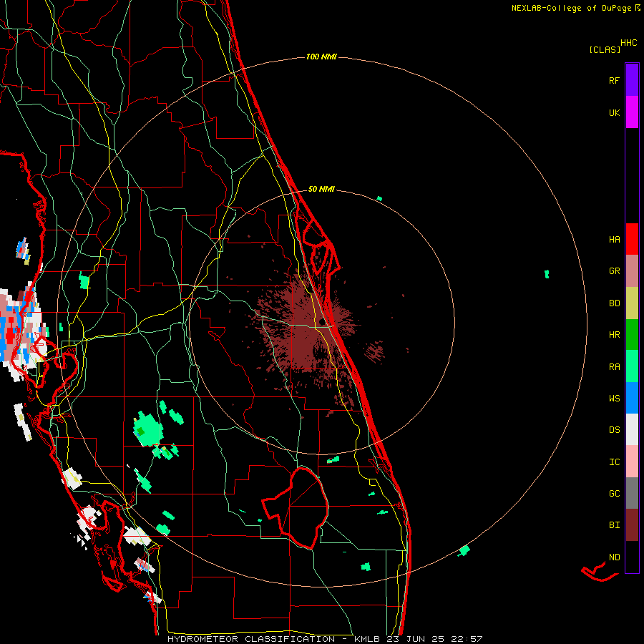The height and width of the screenshot is (644, 644).
Task: Click the "50 NMI" range ring label
Action: 321,189
